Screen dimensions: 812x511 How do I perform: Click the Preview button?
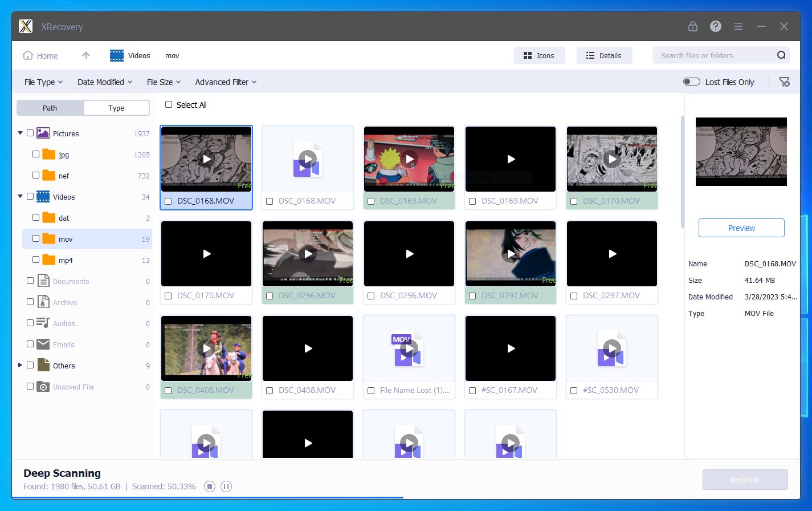pos(741,228)
